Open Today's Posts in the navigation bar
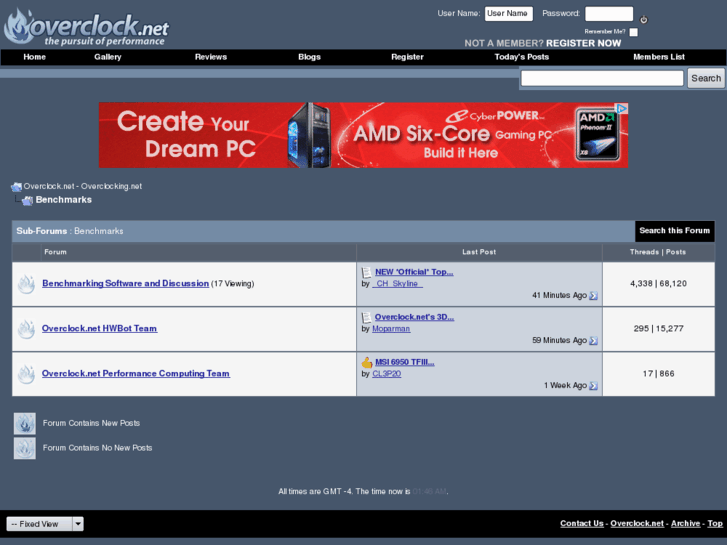This screenshot has height=545, width=727. [522, 57]
